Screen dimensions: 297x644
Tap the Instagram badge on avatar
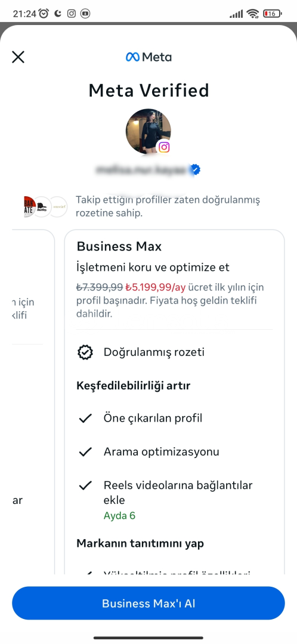click(164, 147)
